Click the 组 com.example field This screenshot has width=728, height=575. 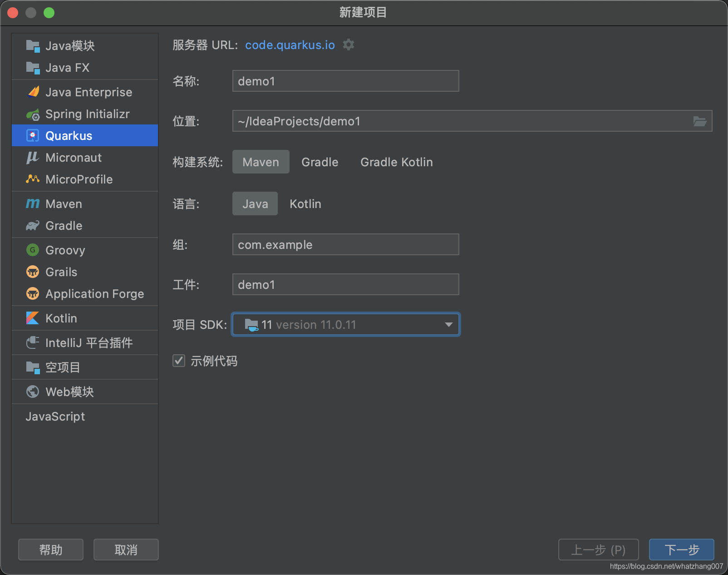click(x=346, y=244)
